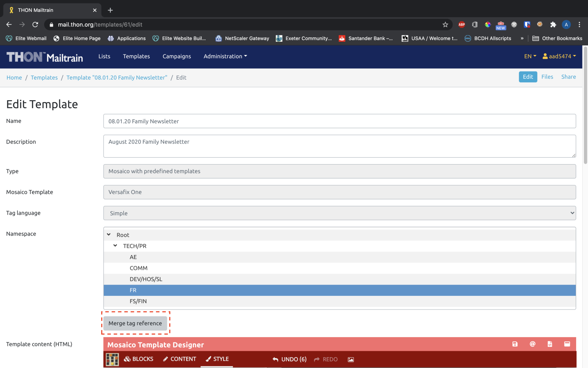This screenshot has width=588, height=368.
Task: Collapse the TECH/PR namespace node
Action: coord(115,245)
